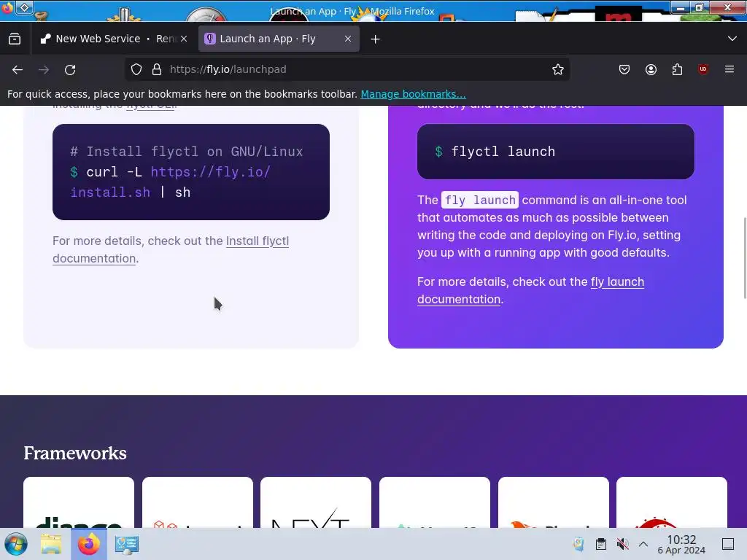Image resolution: width=747 pixels, height=560 pixels.
Task: Open the clock showing 10:32
Action: [681, 544]
